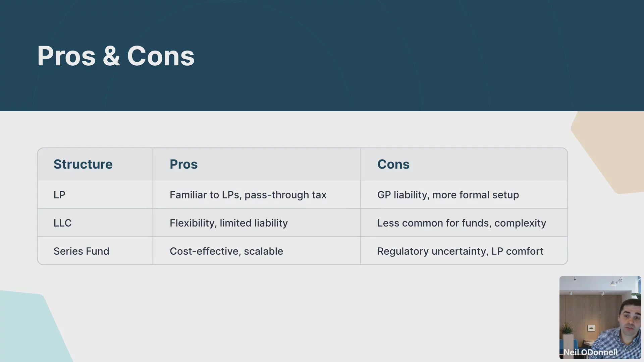Click the LLC structure cell
Viewport: 644px width, 362px height.
pos(95,223)
